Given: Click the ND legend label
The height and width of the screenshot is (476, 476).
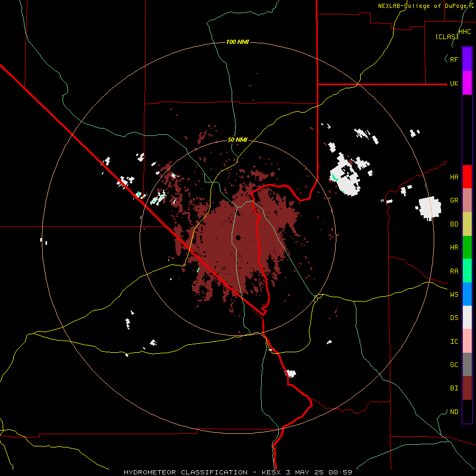Looking at the screenshot, I should (x=454, y=412).
